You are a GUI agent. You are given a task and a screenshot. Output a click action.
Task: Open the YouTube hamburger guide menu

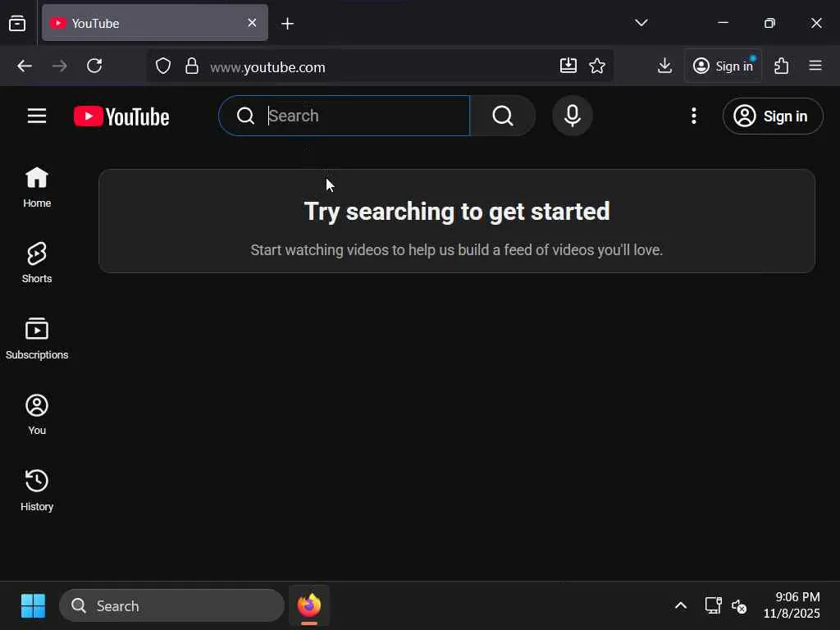[37, 116]
